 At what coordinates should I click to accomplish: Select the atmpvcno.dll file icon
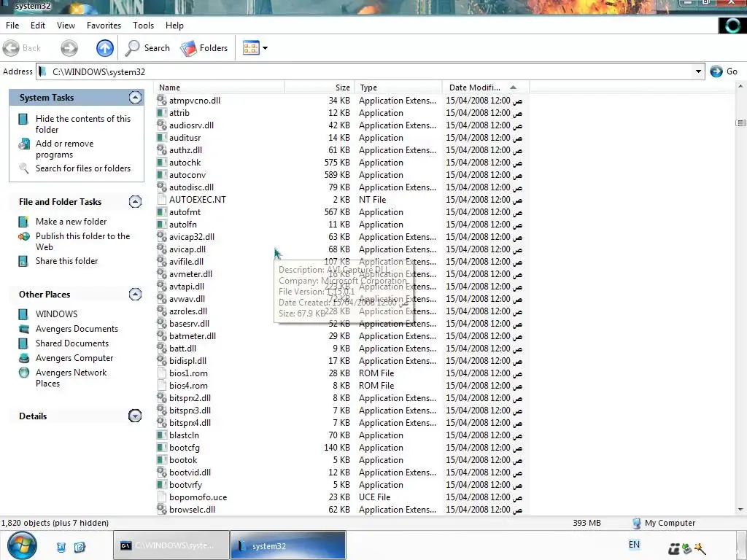[162, 101]
